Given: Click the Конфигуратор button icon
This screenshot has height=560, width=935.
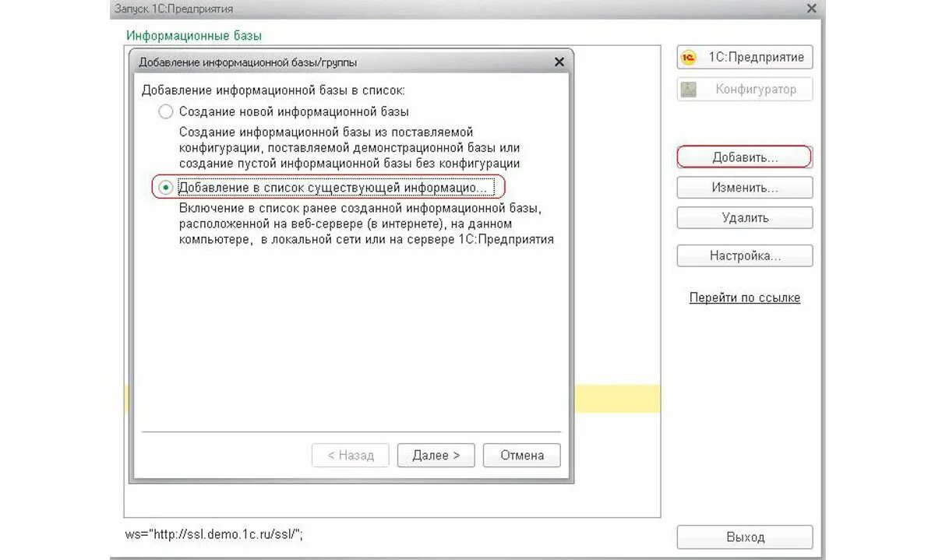Looking at the screenshot, I should (688, 90).
